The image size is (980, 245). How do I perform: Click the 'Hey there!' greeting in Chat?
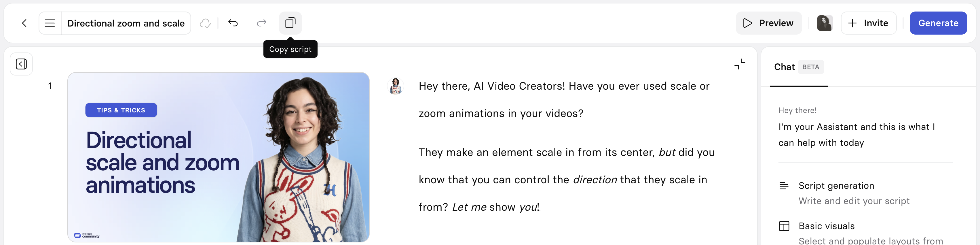[x=797, y=110]
